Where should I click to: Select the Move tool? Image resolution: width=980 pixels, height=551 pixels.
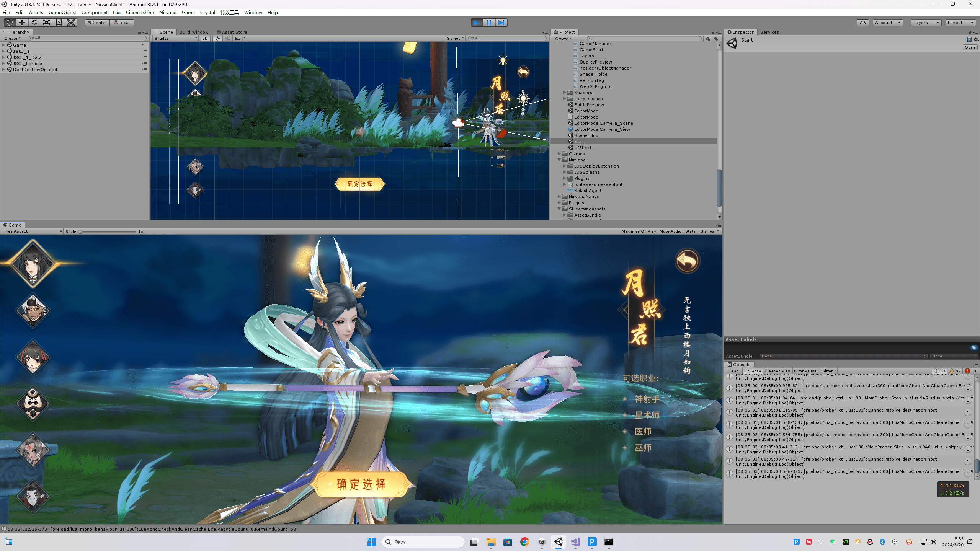tap(22, 23)
